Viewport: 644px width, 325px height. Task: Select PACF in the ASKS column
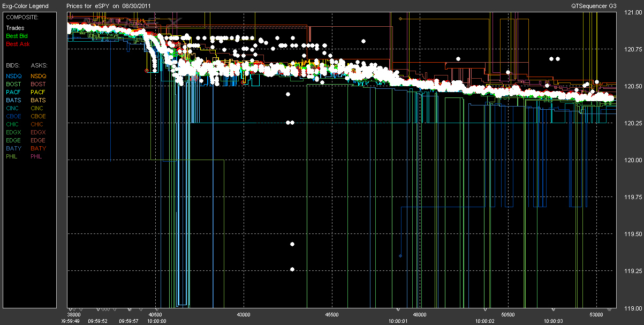[39, 92]
